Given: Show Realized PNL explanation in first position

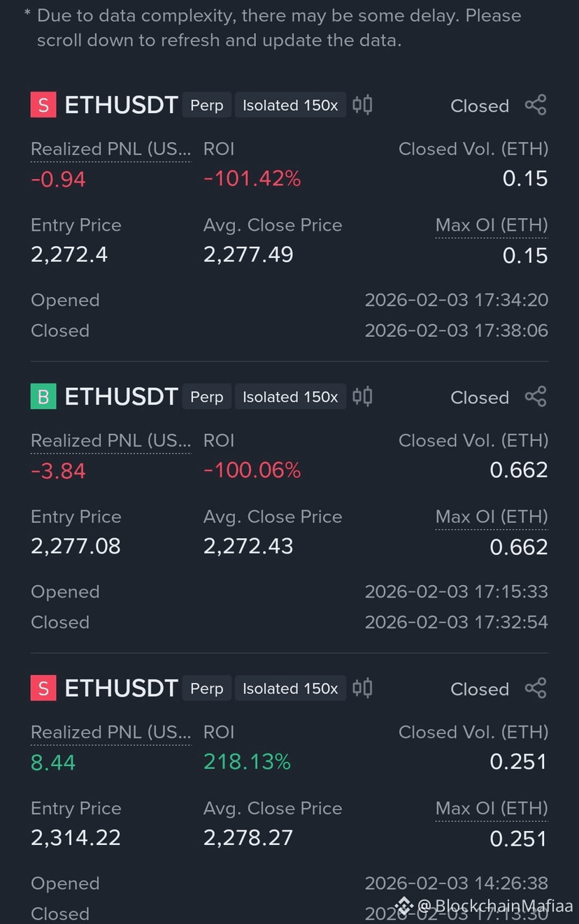Looking at the screenshot, I should tap(110, 149).
